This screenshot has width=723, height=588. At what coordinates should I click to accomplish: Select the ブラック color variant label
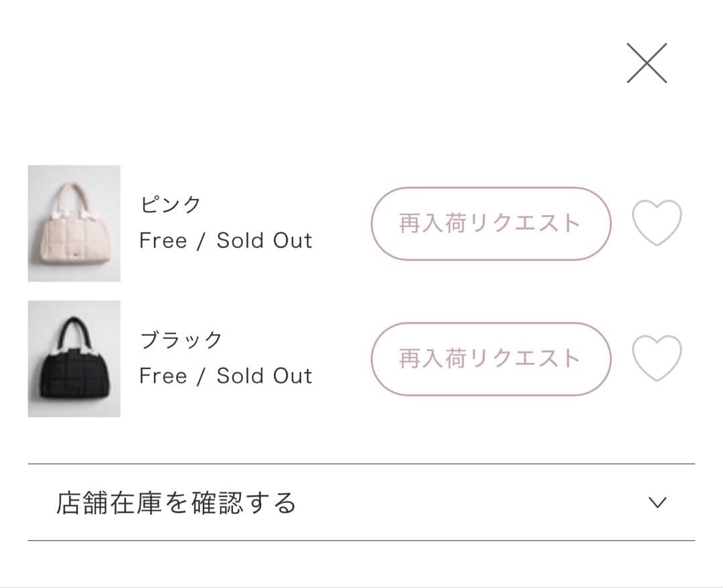[182, 338]
